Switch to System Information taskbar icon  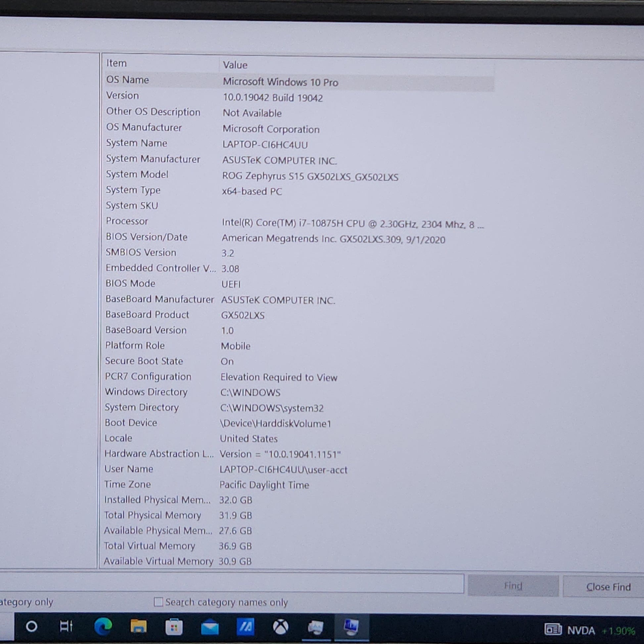pyautogui.click(x=351, y=627)
